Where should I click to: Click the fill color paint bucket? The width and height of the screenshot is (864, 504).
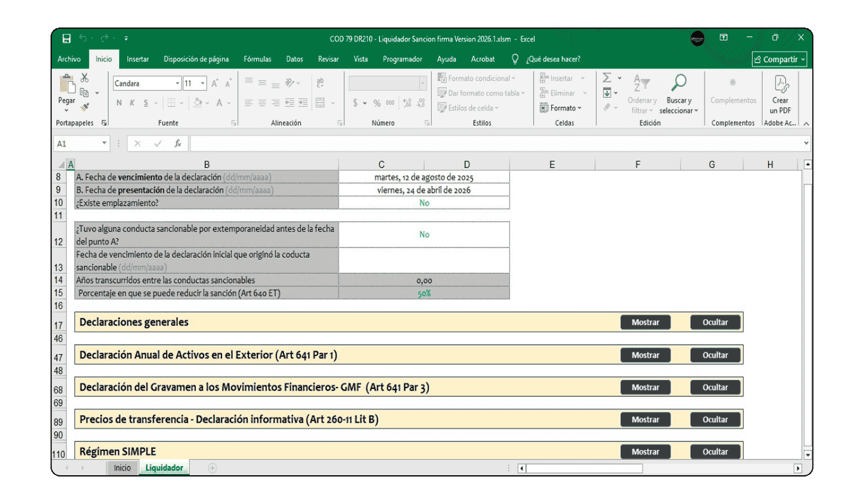tap(198, 103)
